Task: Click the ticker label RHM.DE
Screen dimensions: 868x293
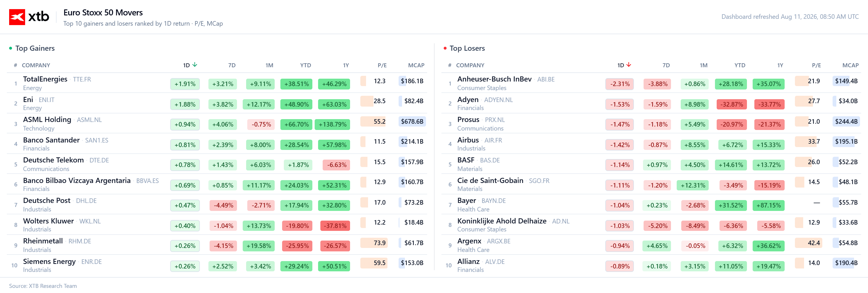Action: tap(80, 241)
